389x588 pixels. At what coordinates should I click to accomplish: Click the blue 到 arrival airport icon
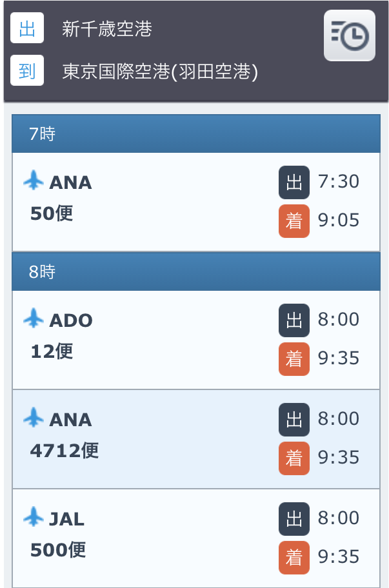27,71
